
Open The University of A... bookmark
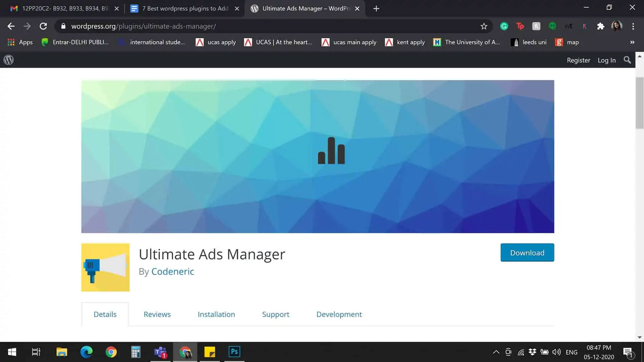click(467, 42)
